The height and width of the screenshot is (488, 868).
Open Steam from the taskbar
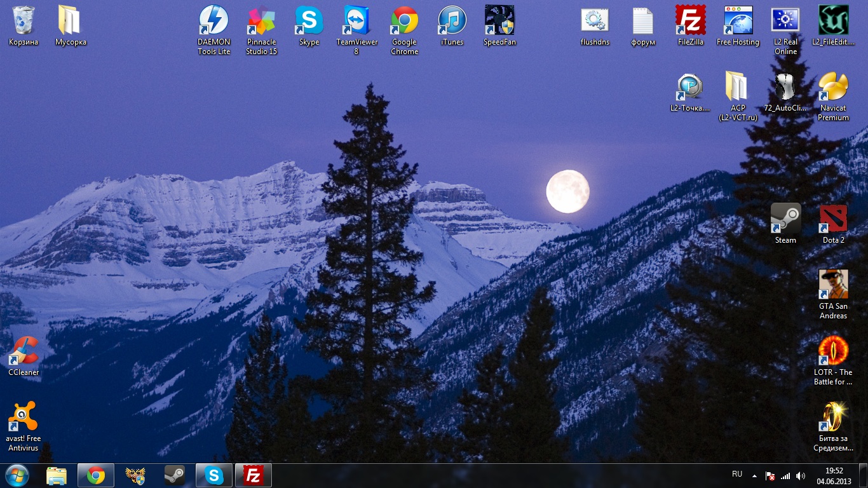[x=175, y=475]
